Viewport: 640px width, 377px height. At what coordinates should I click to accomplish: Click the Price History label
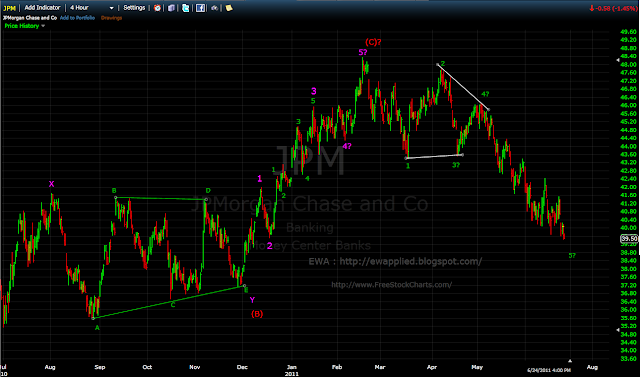(x=22, y=26)
